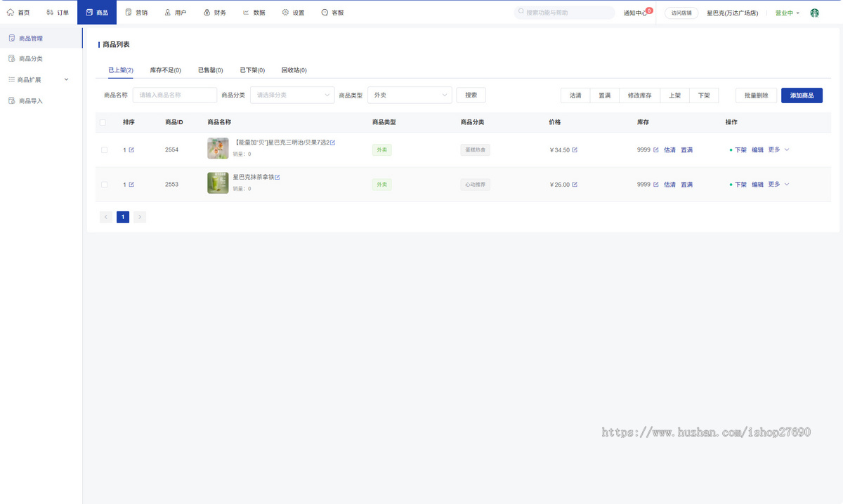
Task: Click 编辑 link in product 2553 row
Action: click(757, 185)
